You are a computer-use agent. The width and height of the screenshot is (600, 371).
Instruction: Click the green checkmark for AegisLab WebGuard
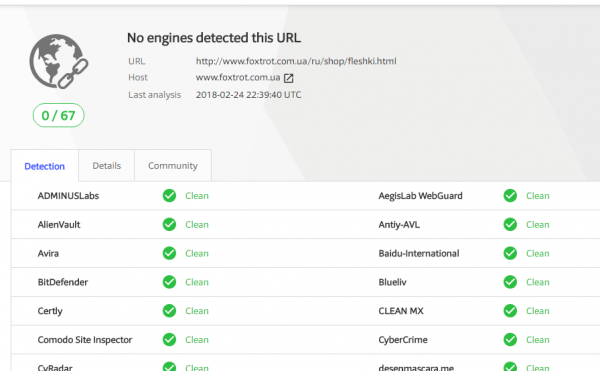[x=510, y=195]
